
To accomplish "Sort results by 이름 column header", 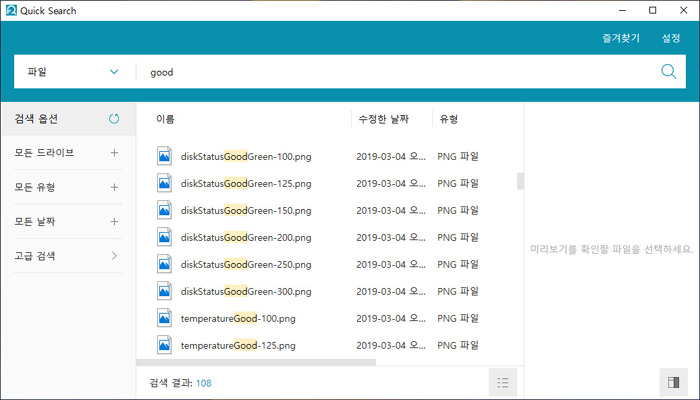I will pyautogui.click(x=166, y=119).
